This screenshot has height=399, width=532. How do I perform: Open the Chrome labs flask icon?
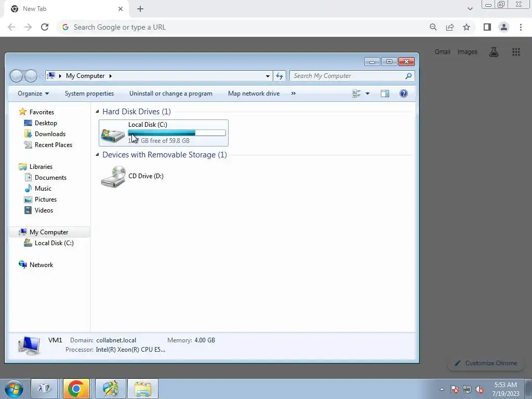(494, 52)
